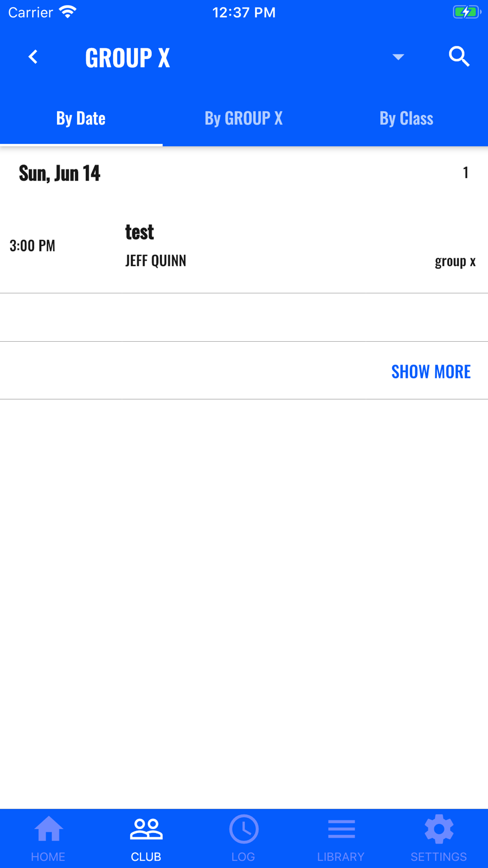Open the test class entry
Screen dimensions: 488x868
click(x=244, y=246)
